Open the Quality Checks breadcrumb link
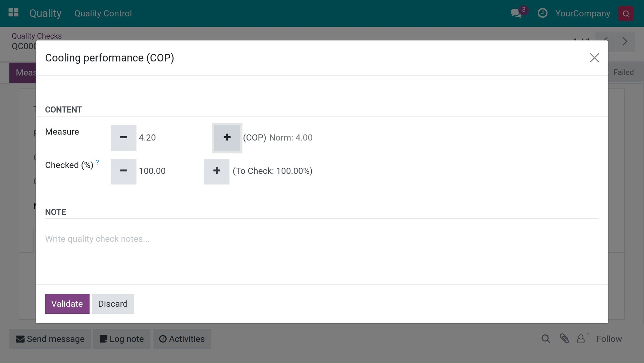The image size is (644, 363). (37, 36)
